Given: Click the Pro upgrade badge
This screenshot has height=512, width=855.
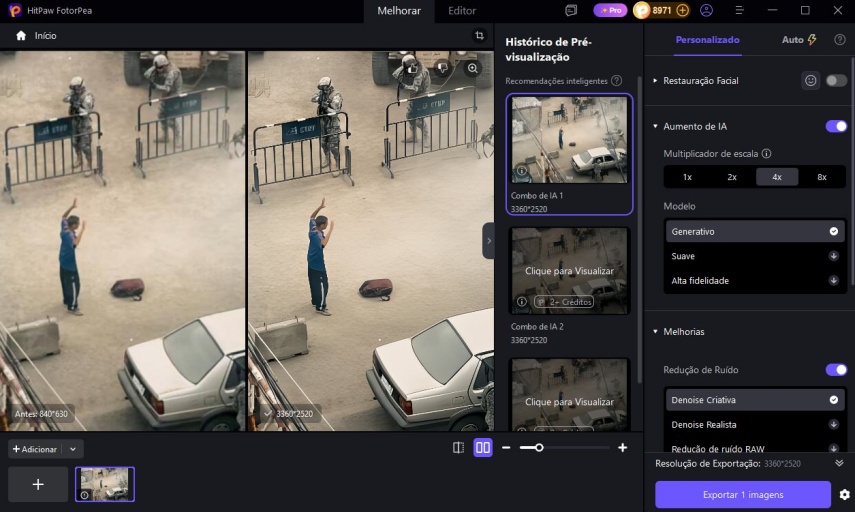Looking at the screenshot, I should point(610,10).
